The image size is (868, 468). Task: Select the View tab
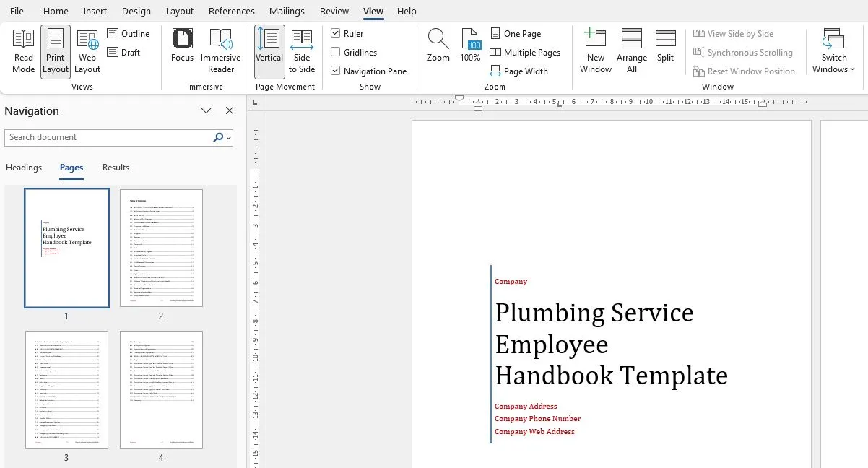(x=373, y=11)
